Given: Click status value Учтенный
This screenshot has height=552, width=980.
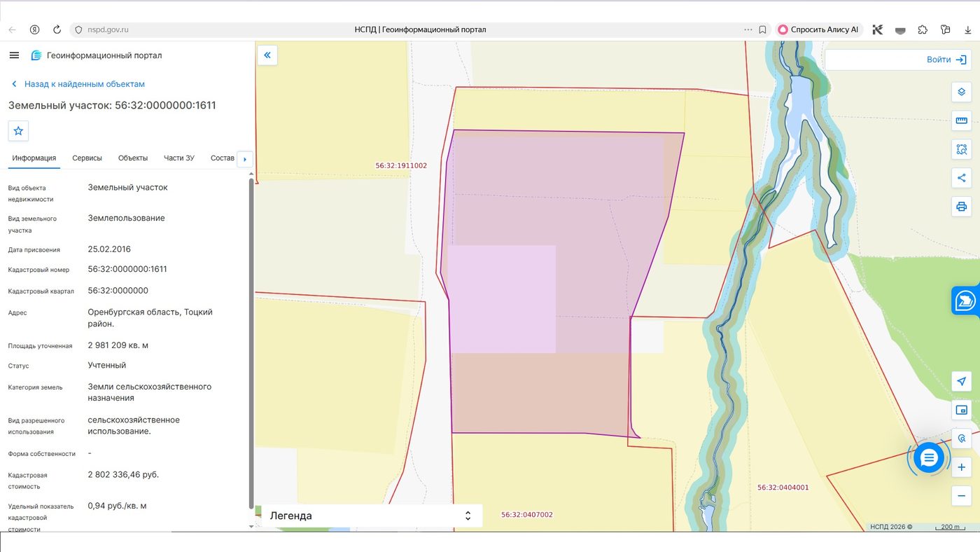Looking at the screenshot, I should point(107,365).
